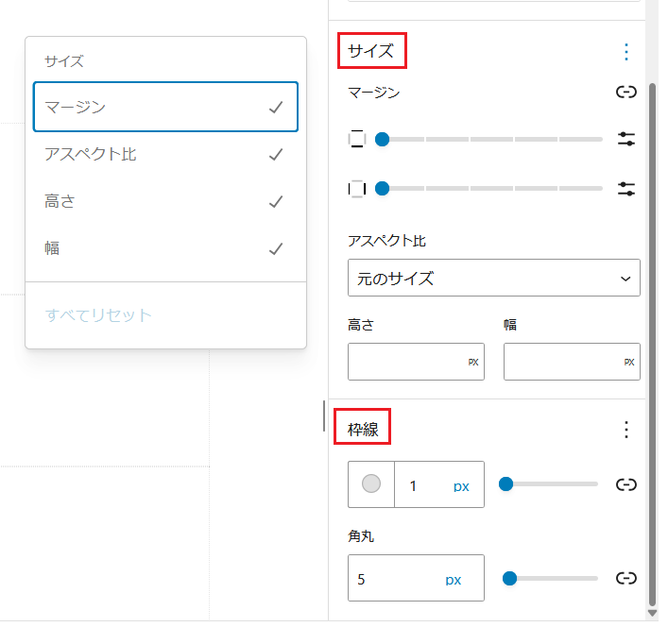Toggle 高さ option in the サイズ menu

tap(165, 201)
